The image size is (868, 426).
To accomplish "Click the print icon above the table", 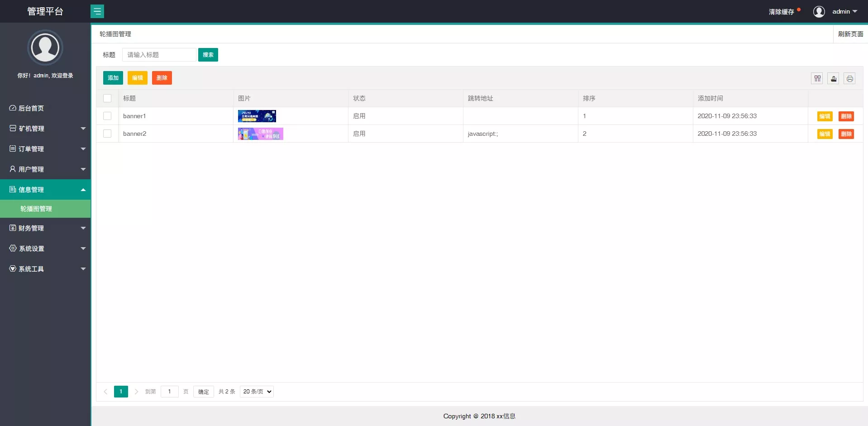I will click(849, 78).
